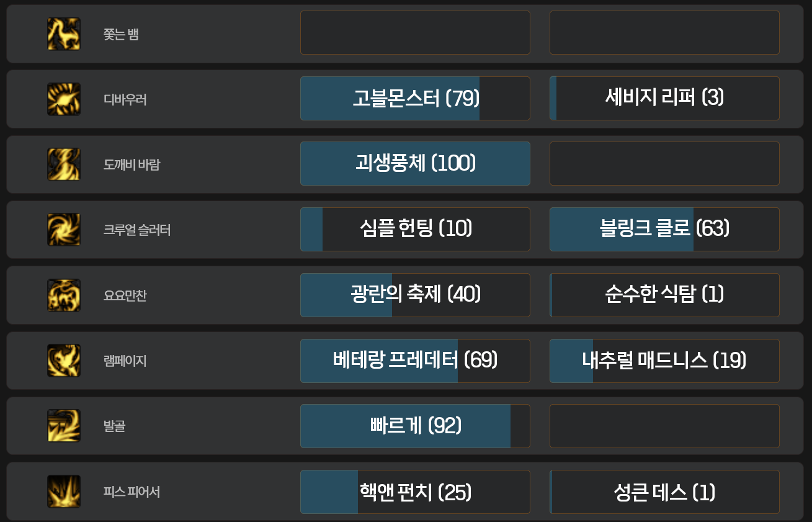
Task: Select the 핵앤 펀치 (25) option
Action: [415, 492]
